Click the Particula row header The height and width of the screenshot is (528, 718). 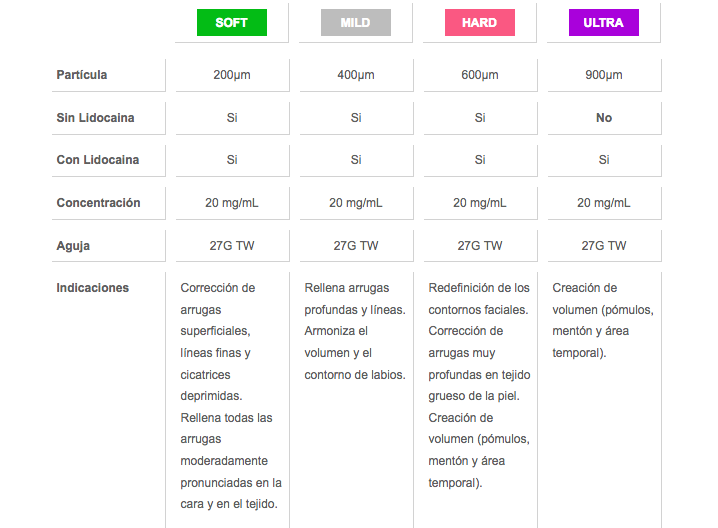(82, 75)
